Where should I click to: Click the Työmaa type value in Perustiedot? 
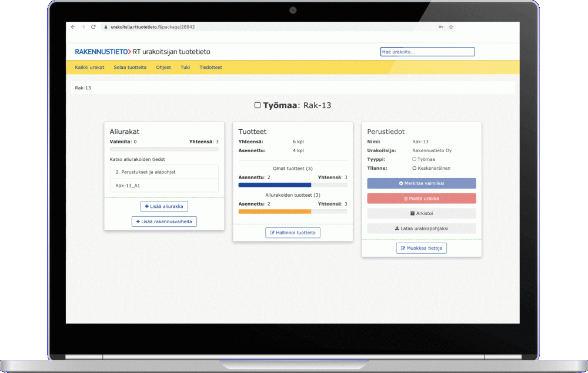pos(424,159)
